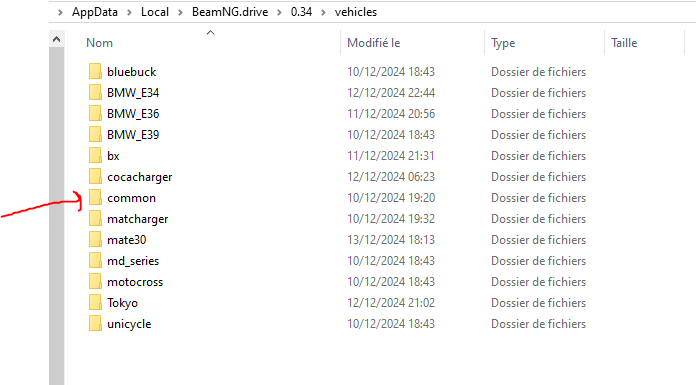Go to 0.34 folder in breadcrumb
Screen dimensions: 696x385
pos(301,12)
